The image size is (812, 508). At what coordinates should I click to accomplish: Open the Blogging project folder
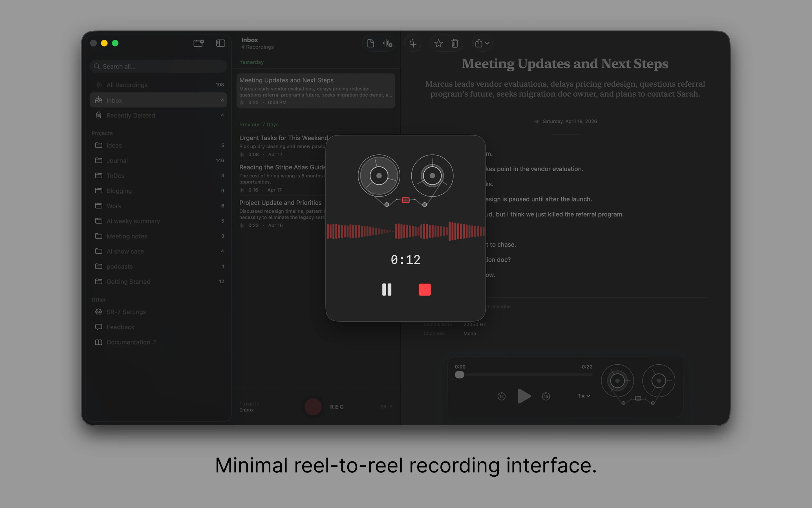point(158,190)
